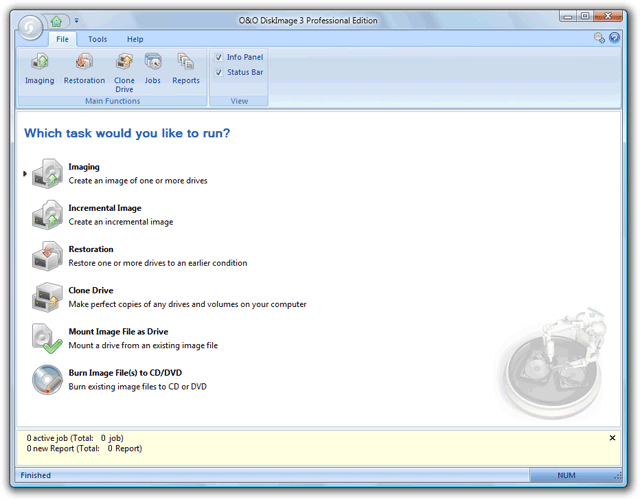Click the Clone Drive task icon in the list

point(47,297)
